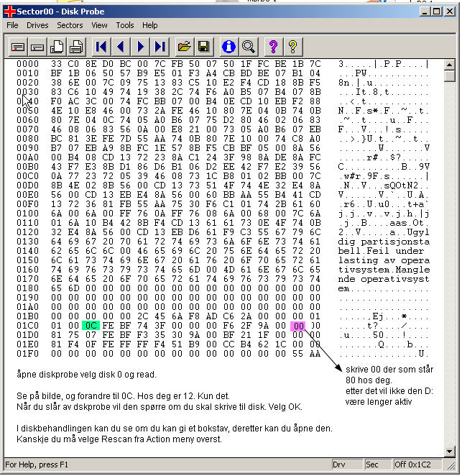Click the offset label 01B0
Viewport: 462px width, 476px height.
tap(27, 316)
